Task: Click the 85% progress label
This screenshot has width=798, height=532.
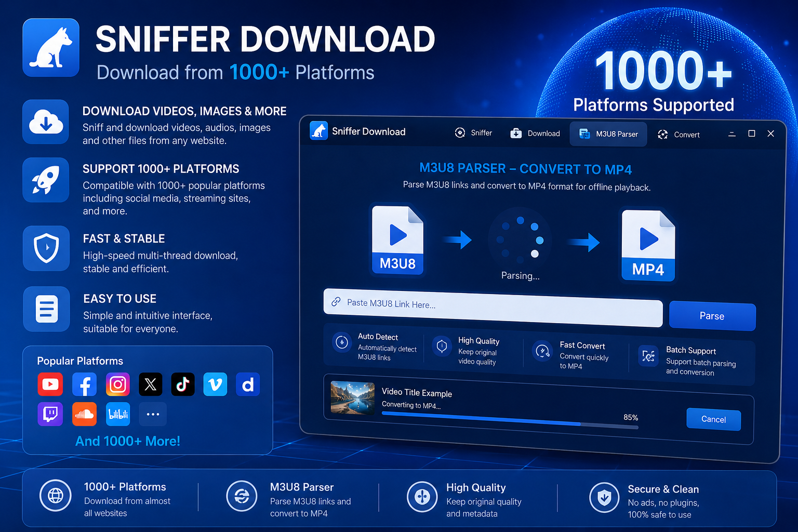Action: coord(631,417)
